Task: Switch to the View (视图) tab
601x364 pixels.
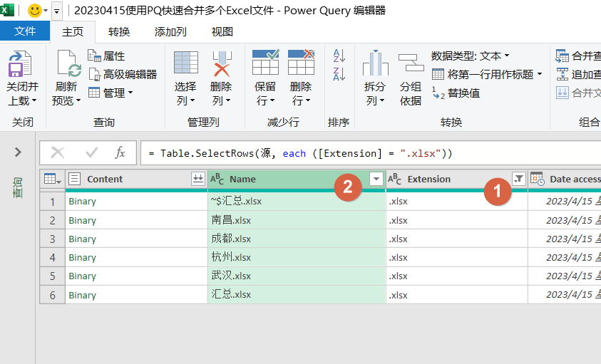Action: click(222, 32)
